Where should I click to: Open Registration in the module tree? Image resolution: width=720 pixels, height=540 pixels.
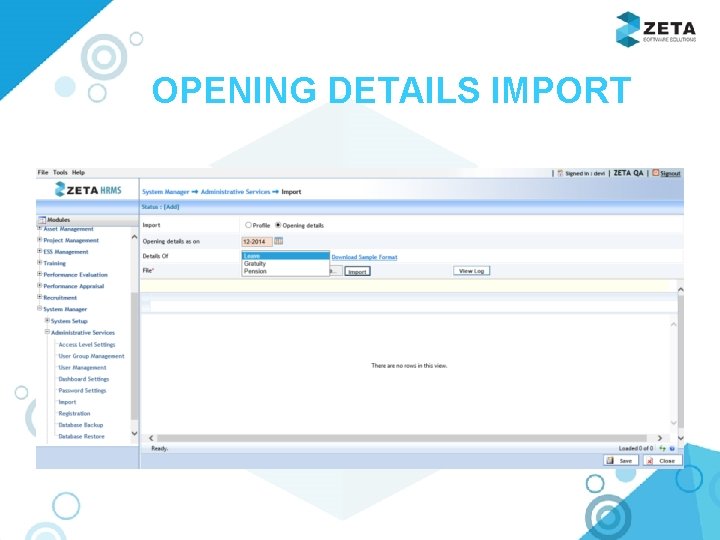coord(74,413)
